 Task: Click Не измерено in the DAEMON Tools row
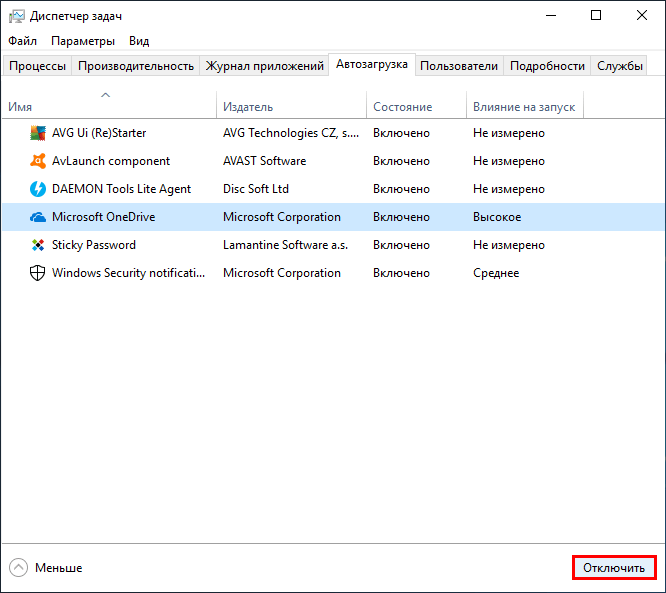pyautogui.click(x=509, y=189)
